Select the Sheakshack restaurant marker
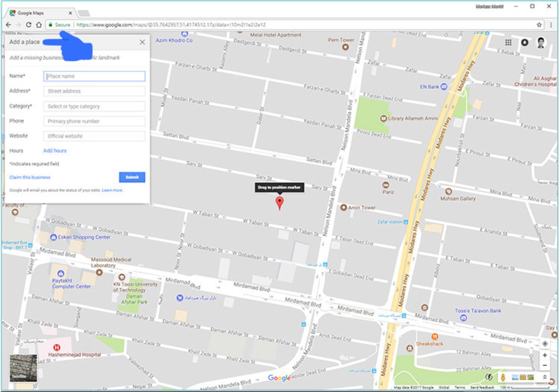Viewport: 560px width, 392px height. click(435, 337)
